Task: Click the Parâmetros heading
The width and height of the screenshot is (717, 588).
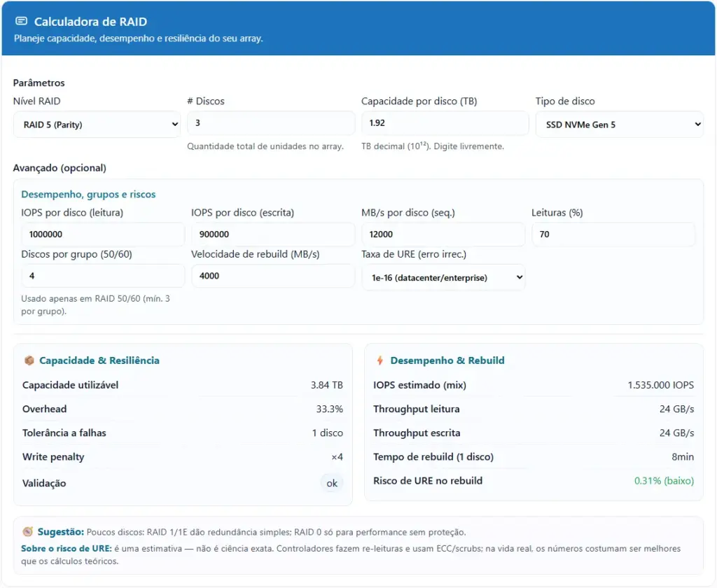Action: [39, 83]
